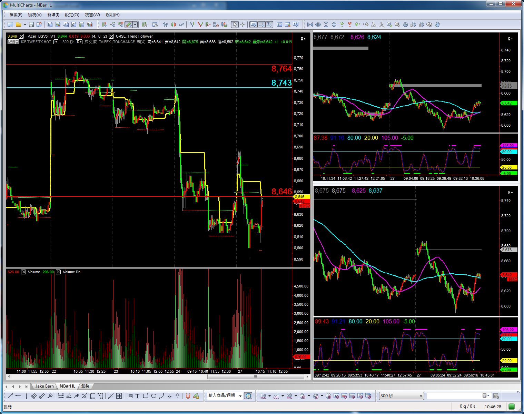524x420 pixels.
Task: Select the trend line drawing tool
Action: [10, 396]
